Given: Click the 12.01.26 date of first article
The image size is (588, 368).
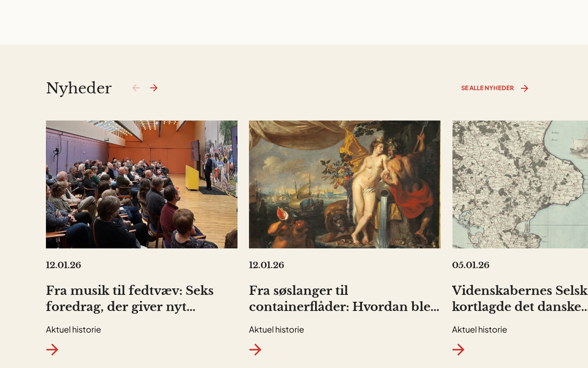Looking at the screenshot, I should [x=63, y=265].
